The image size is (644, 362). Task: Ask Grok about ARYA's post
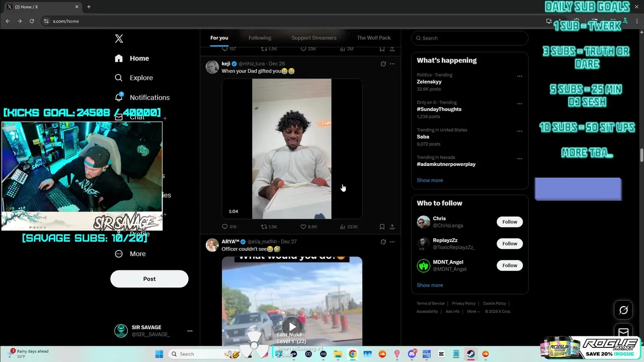(383, 242)
